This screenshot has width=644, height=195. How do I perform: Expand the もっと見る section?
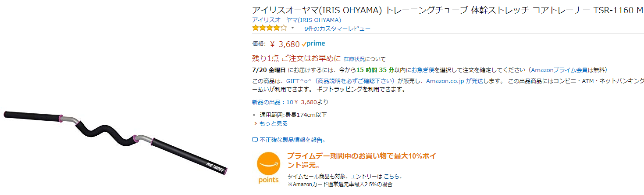[x=273, y=123]
